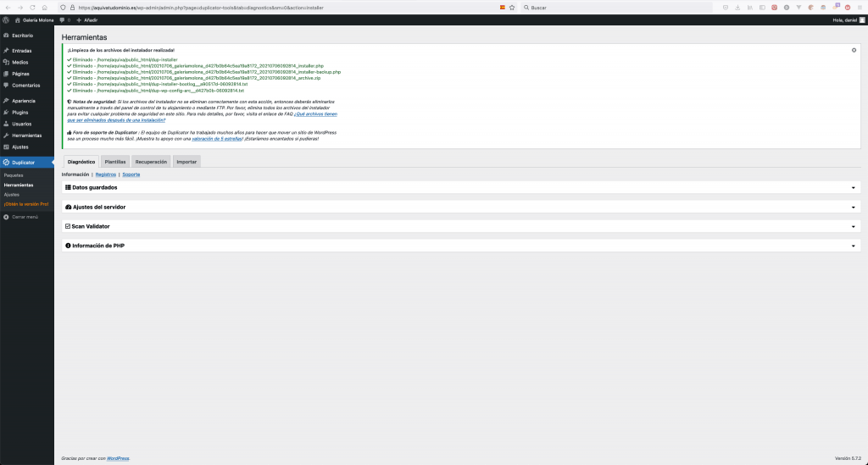Select the Información sub-section

pos(75,174)
